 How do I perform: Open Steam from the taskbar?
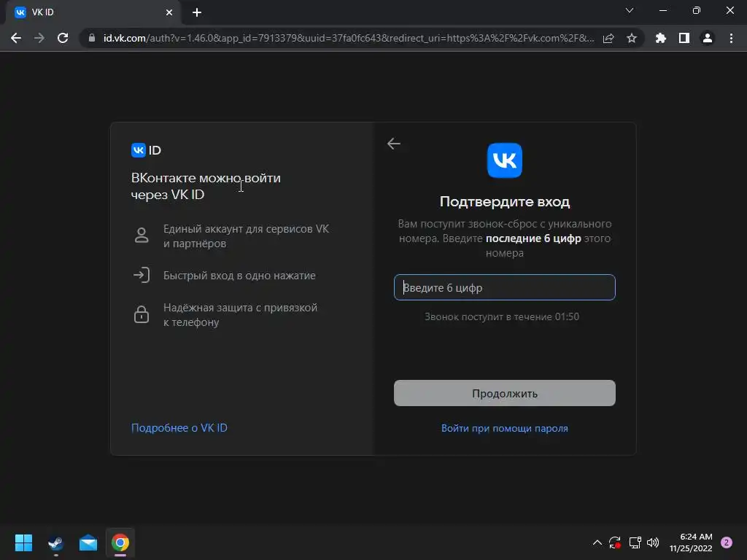(x=55, y=542)
